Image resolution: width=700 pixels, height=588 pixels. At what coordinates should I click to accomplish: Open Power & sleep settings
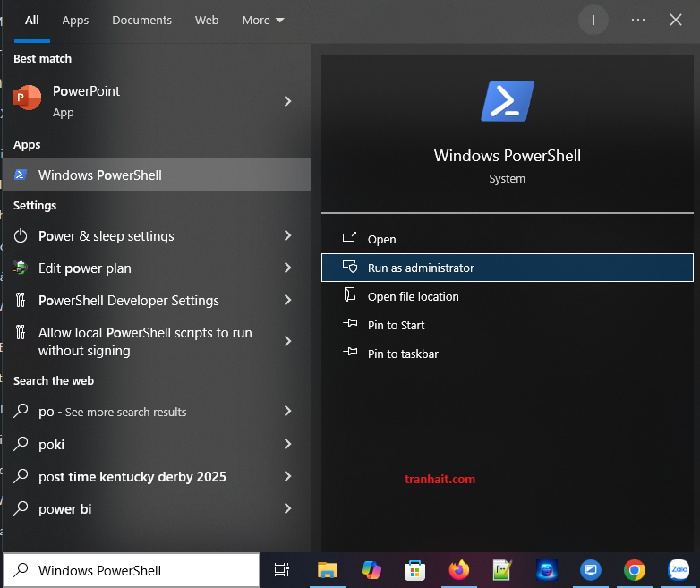pyautogui.click(x=157, y=235)
